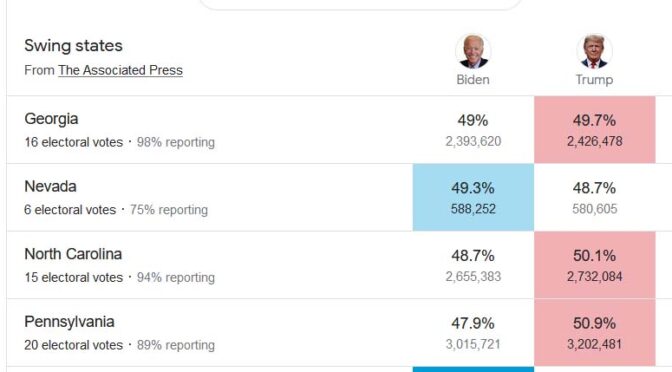672x372 pixels.
Task: Click Georgia's 98% reporting text
Action: (176, 142)
